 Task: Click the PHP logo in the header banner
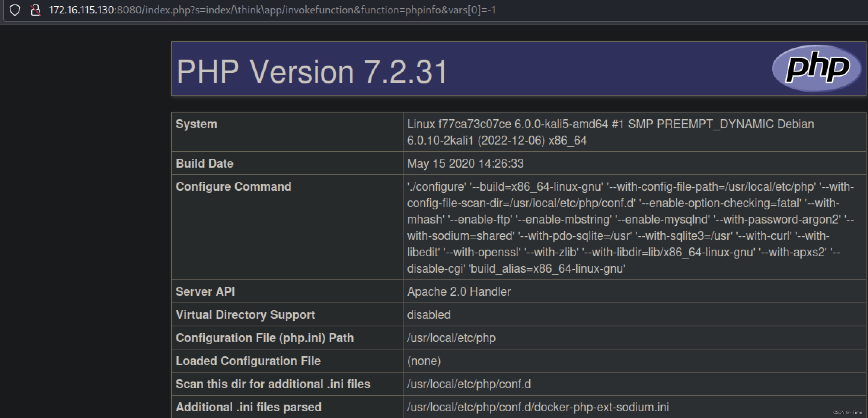tap(816, 68)
